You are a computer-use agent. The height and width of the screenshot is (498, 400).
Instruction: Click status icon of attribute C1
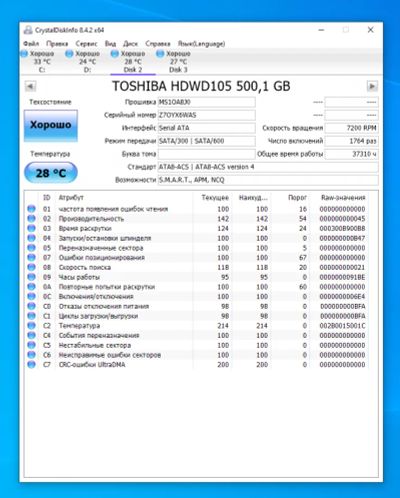[x=31, y=316]
